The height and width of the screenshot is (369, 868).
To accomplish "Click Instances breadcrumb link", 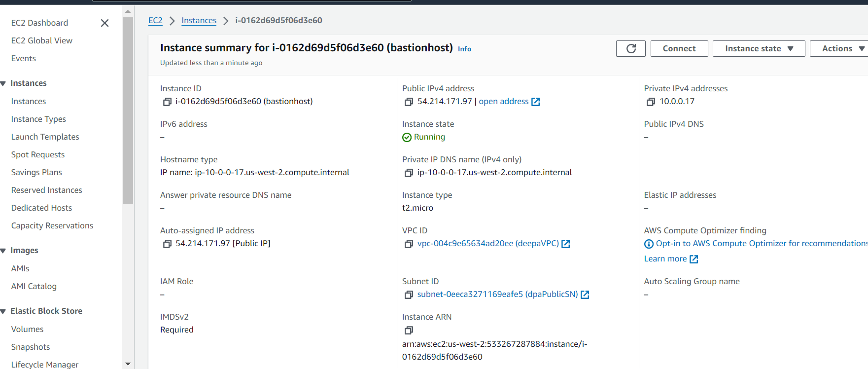I will (199, 20).
